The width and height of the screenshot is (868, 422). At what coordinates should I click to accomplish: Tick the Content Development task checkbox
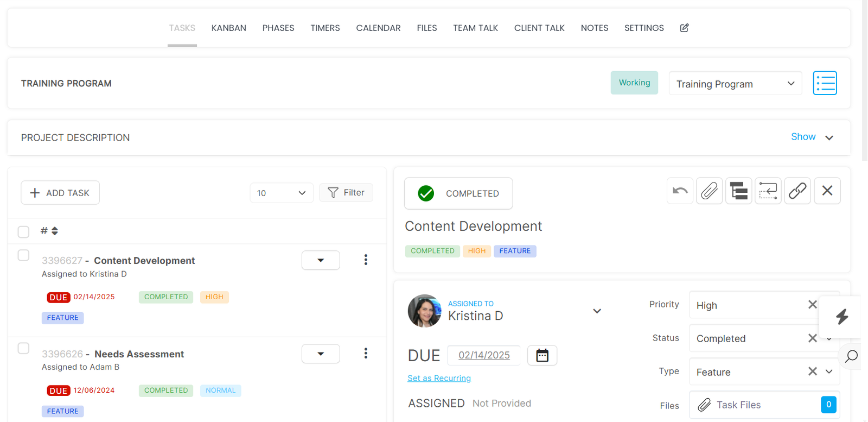click(x=23, y=255)
